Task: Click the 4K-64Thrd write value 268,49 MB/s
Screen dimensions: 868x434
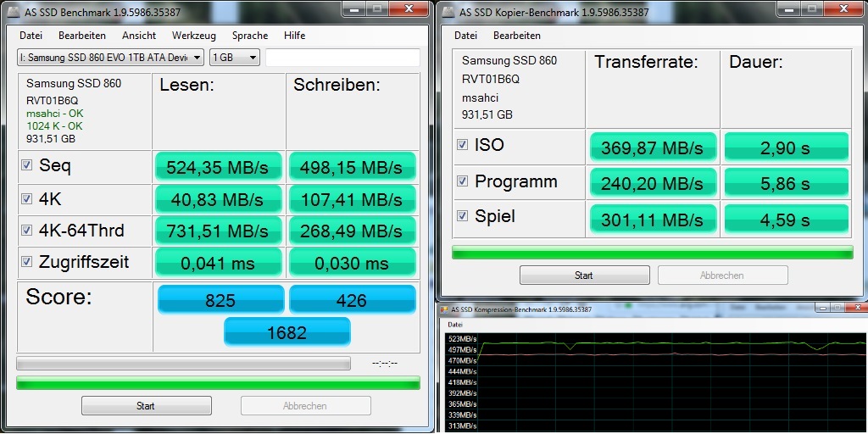Action: (x=352, y=231)
